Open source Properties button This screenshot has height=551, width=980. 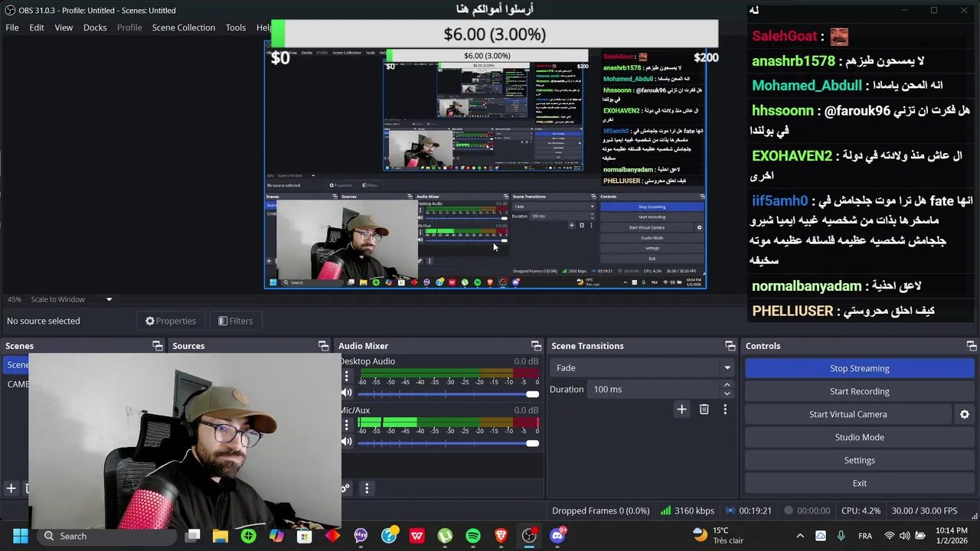point(171,321)
